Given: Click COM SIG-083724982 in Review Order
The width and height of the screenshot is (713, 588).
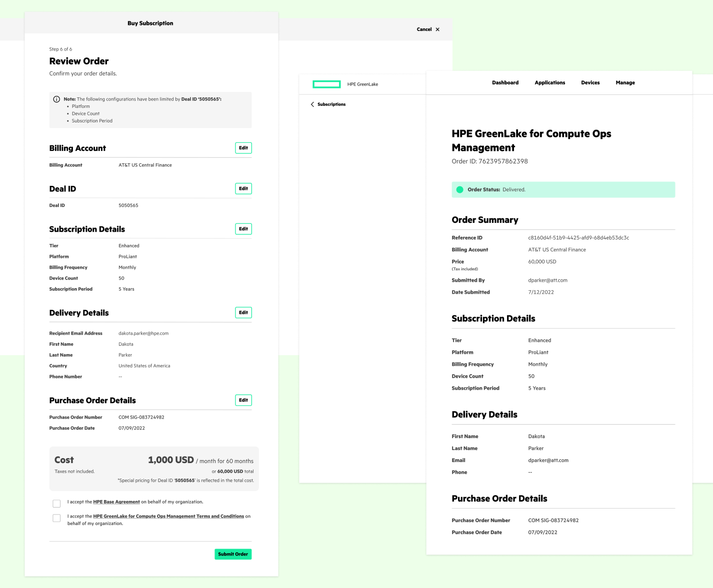Looking at the screenshot, I should (x=141, y=417).
